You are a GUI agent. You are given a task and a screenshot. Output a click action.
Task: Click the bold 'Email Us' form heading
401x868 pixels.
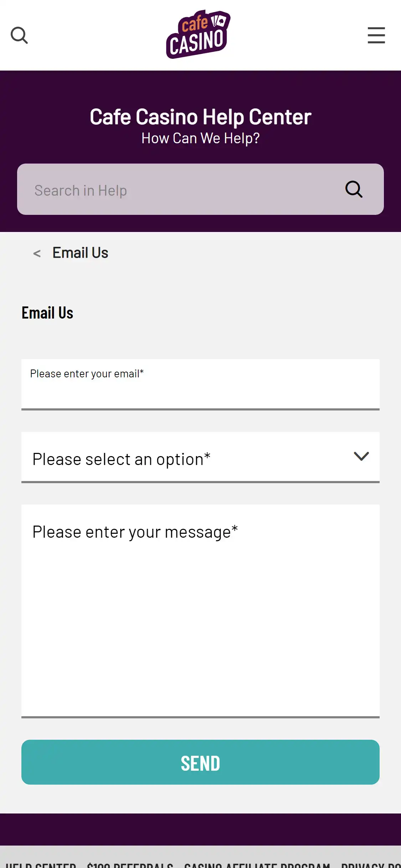[x=47, y=313]
